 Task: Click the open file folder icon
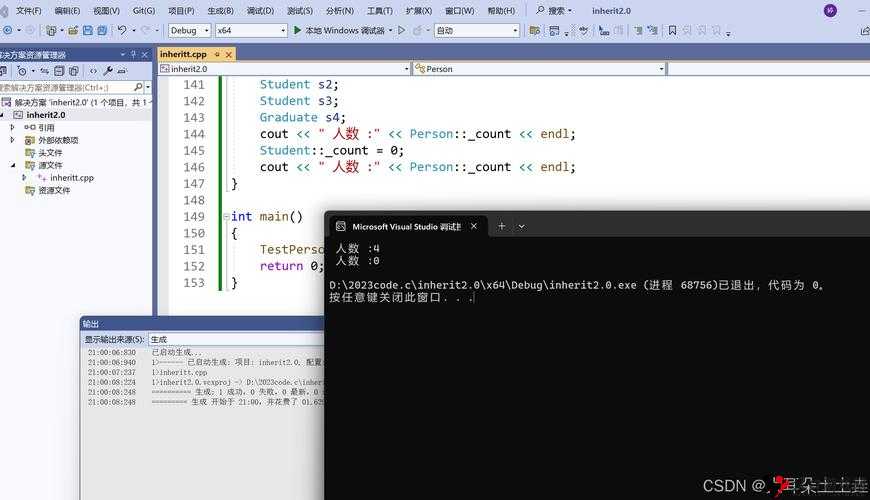point(73,31)
